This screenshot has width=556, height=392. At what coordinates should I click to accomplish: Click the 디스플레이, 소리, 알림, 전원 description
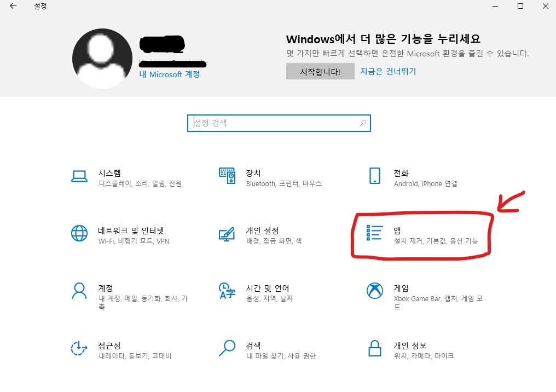[141, 183]
